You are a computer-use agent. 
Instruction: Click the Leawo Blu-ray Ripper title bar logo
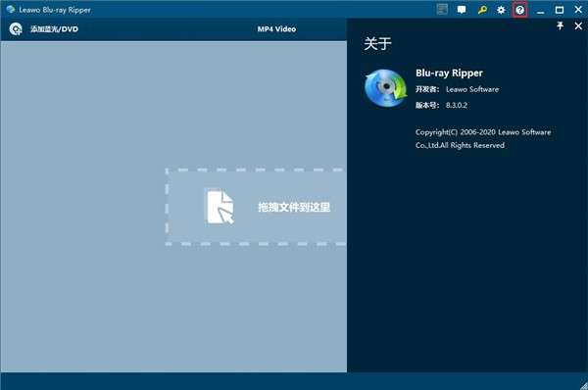click(11, 9)
